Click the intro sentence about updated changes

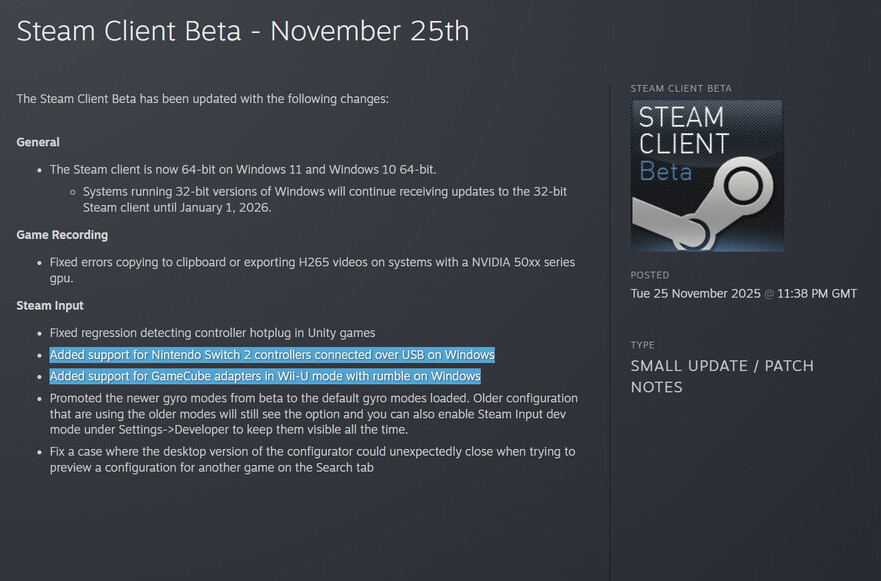202,99
